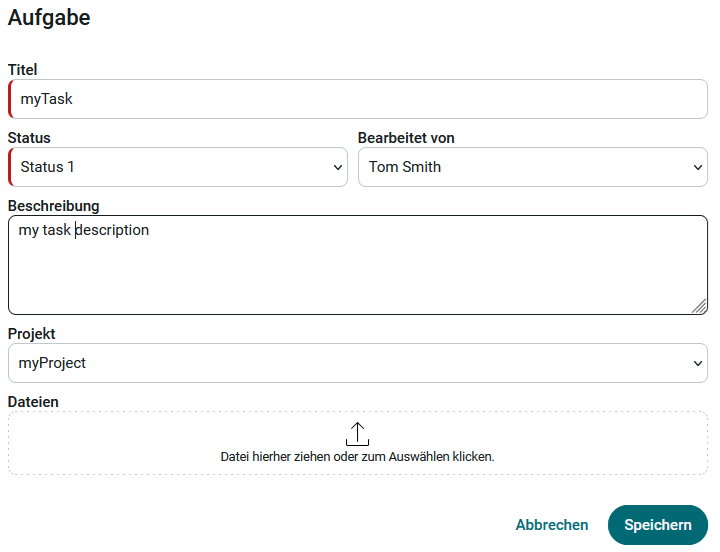Click the upload arrow icon in Dateien
This screenshot has width=720, height=552.
(357, 434)
